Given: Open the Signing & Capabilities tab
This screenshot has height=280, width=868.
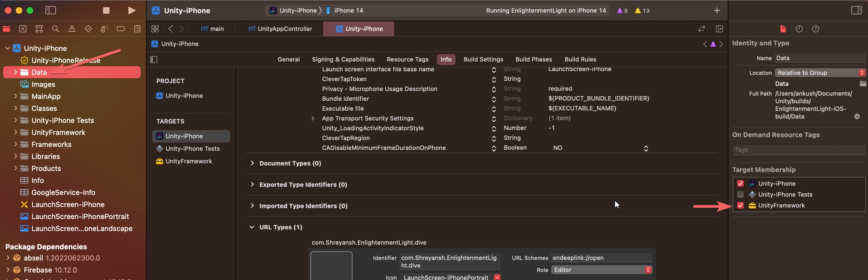Looking at the screenshot, I should click(343, 59).
